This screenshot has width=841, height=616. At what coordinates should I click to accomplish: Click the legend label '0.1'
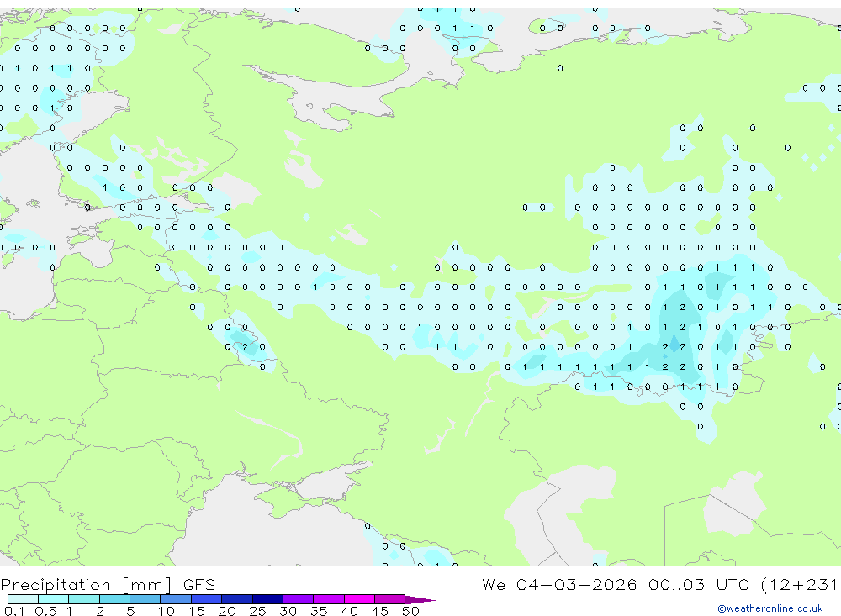[x=14, y=611]
